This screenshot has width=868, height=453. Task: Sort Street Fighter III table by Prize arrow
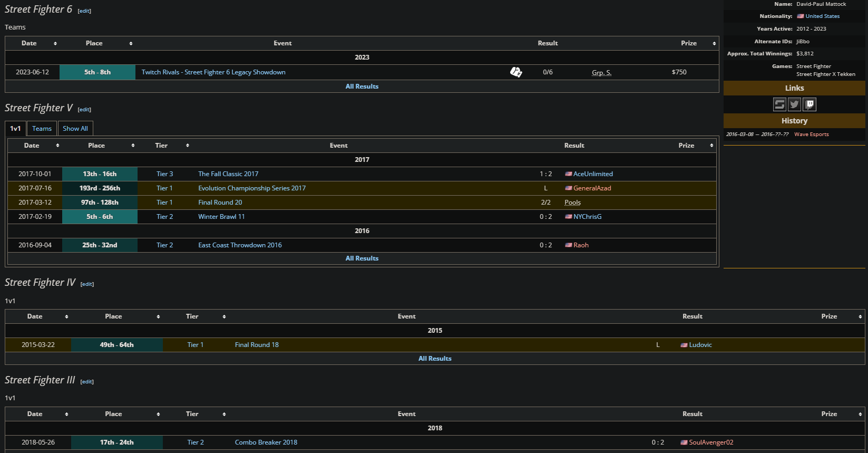pos(860,414)
